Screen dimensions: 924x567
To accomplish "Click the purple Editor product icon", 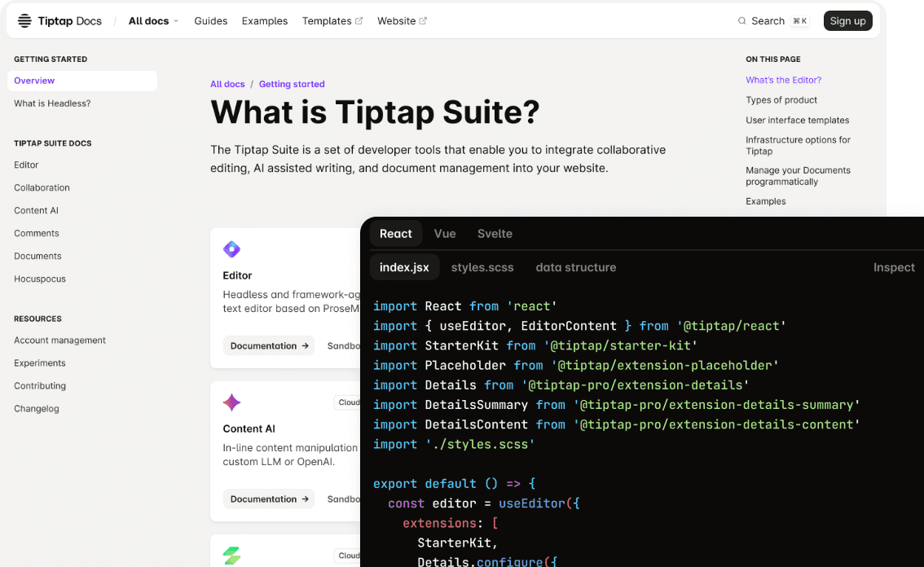I will point(231,249).
